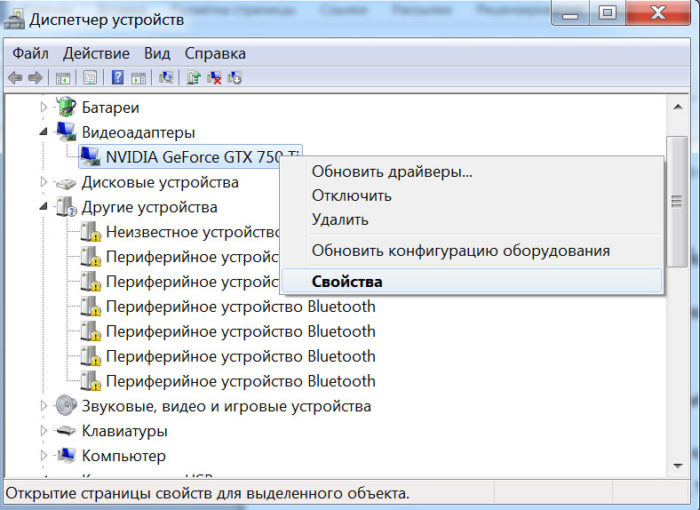Click the adapter icon beside NVIDIA GeForce GTX 750 Ti

[91, 156]
